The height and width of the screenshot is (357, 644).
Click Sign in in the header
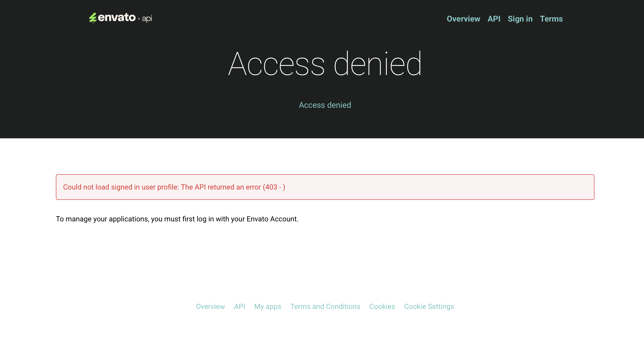[520, 19]
